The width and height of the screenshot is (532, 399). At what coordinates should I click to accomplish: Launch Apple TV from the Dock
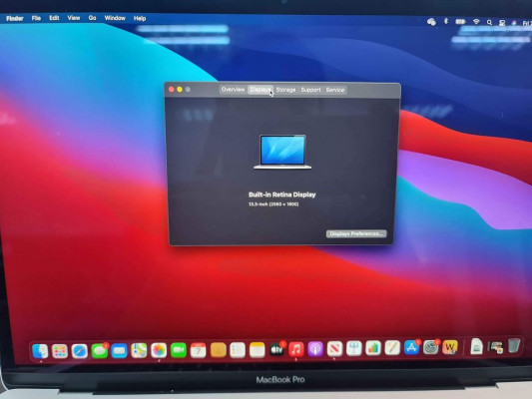pos(276,349)
